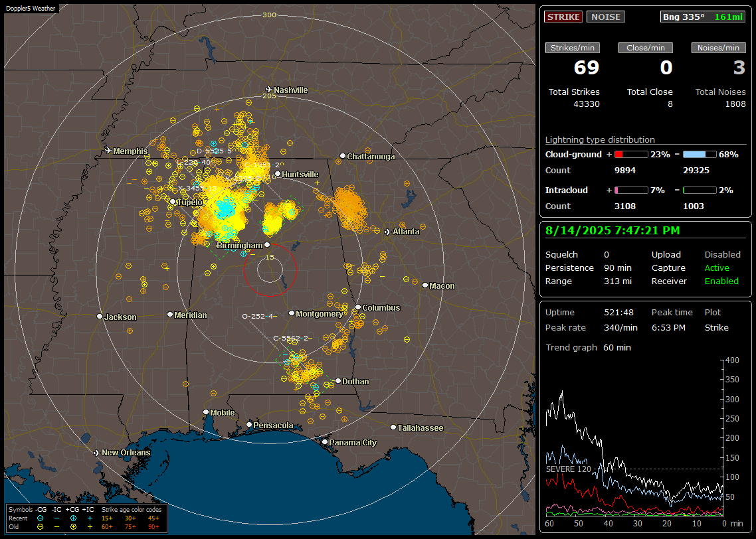This screenshot has width=756, height=539.
Task: Click the STRIKE indicator button
Action: tap(563, 17)
